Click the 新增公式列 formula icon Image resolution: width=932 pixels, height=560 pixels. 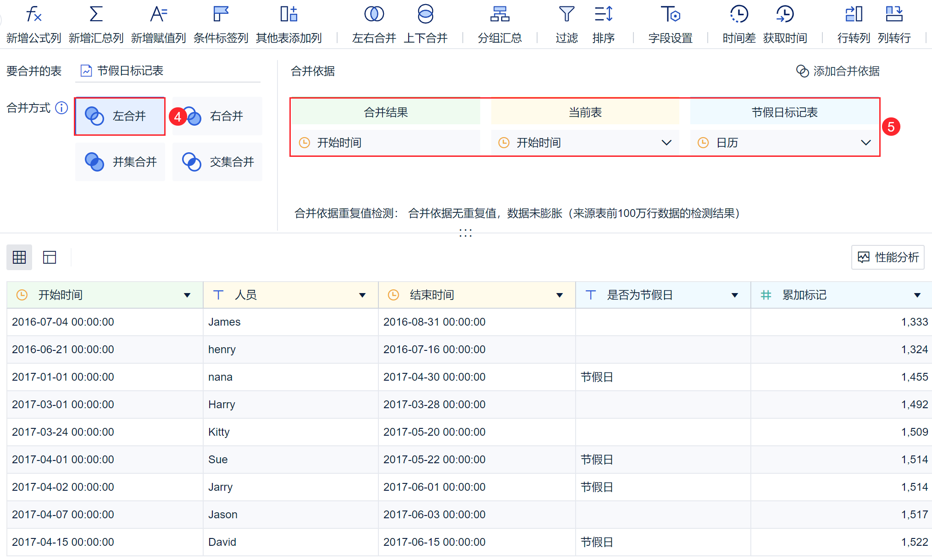tap(33, 14)
